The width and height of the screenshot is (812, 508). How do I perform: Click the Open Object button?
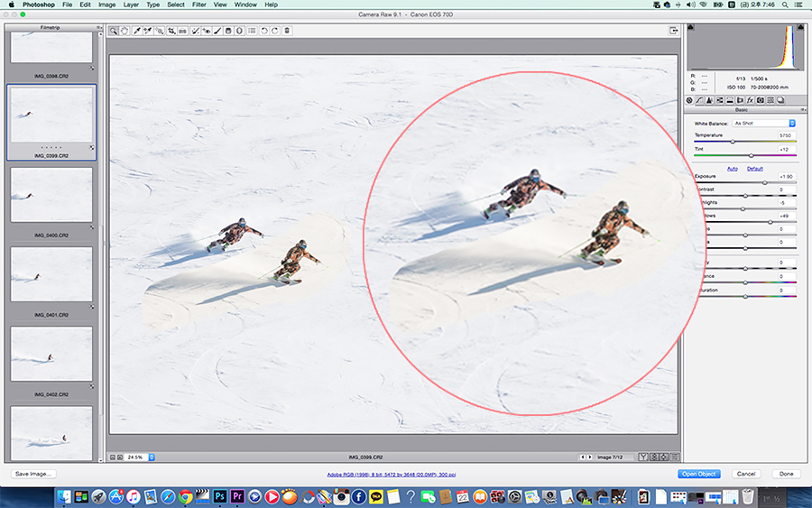click(x=698, y=474)
